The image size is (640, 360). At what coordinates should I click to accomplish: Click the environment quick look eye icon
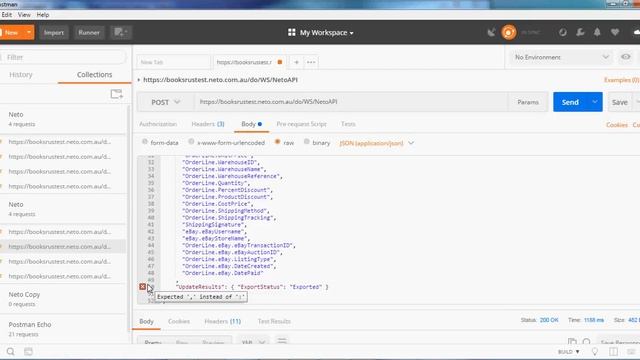tap(626, 57)
